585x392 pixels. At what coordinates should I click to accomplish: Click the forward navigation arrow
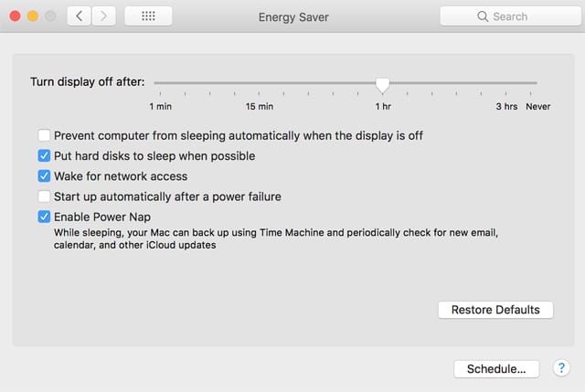tap(103, 16)
